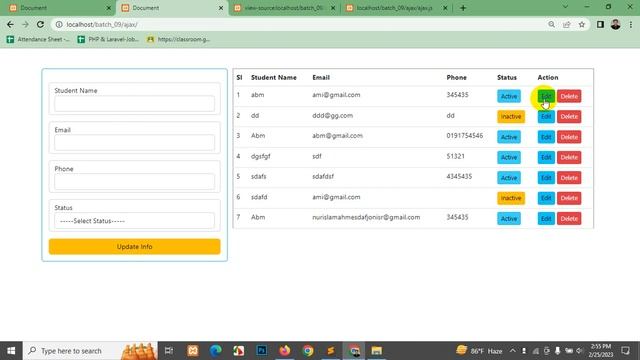Viewport: 640px width, 360px height.
Task: Open the Attendance Sheet bookmark
Action: tap(38, 39)
